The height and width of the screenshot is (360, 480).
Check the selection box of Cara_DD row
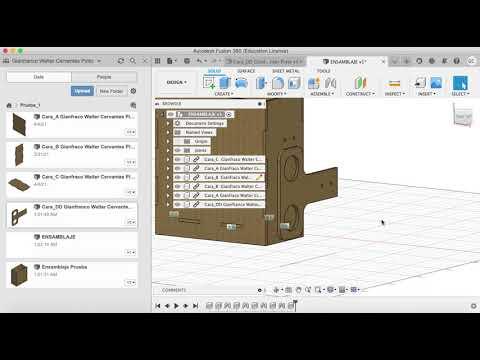click(x=187, y=204)
